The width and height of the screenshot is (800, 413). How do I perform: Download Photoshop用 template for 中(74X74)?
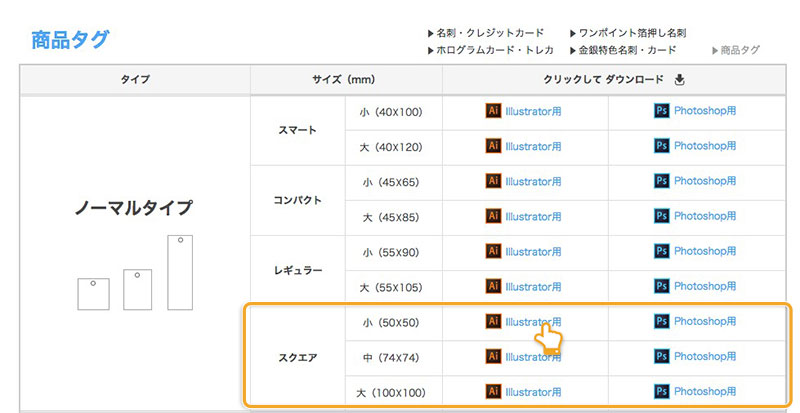pyautogui.click(x=705, y=356)
